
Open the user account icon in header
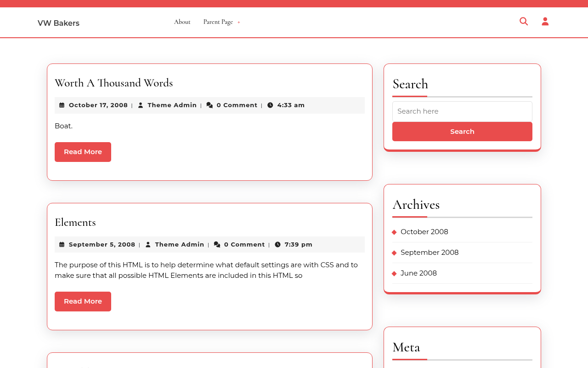[545, 21]
